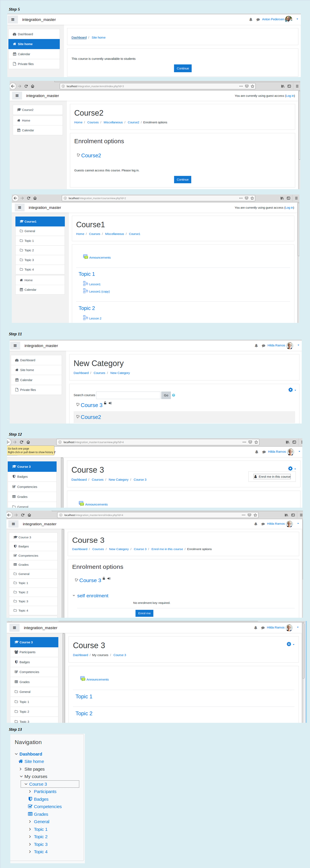Open Topic 3 in Navigation tree

pyautogui.click(x=41, y=844)
